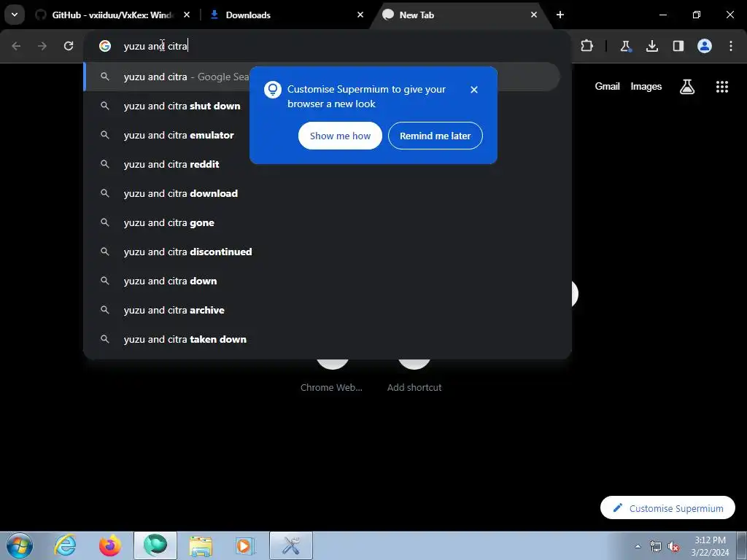This screenshot has height=560, width=747.
Task: Click the network tray icon
Action: pos(656,546)
